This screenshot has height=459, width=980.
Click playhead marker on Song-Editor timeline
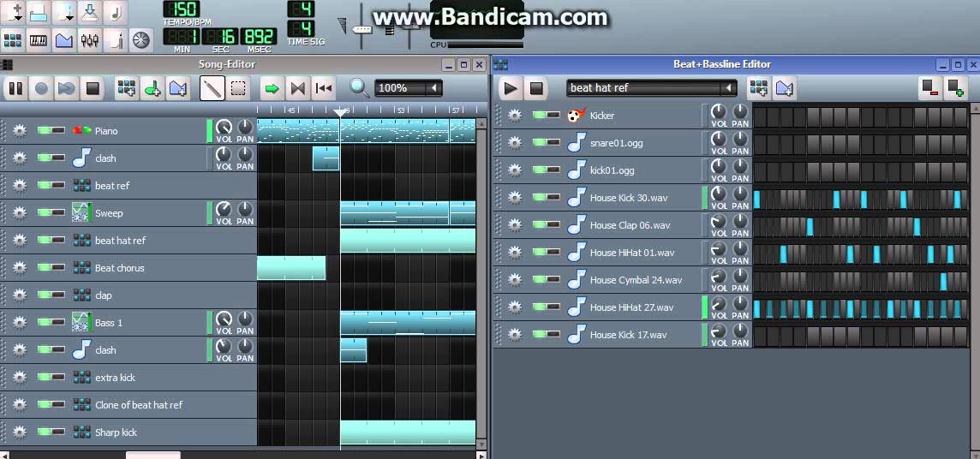340,112
